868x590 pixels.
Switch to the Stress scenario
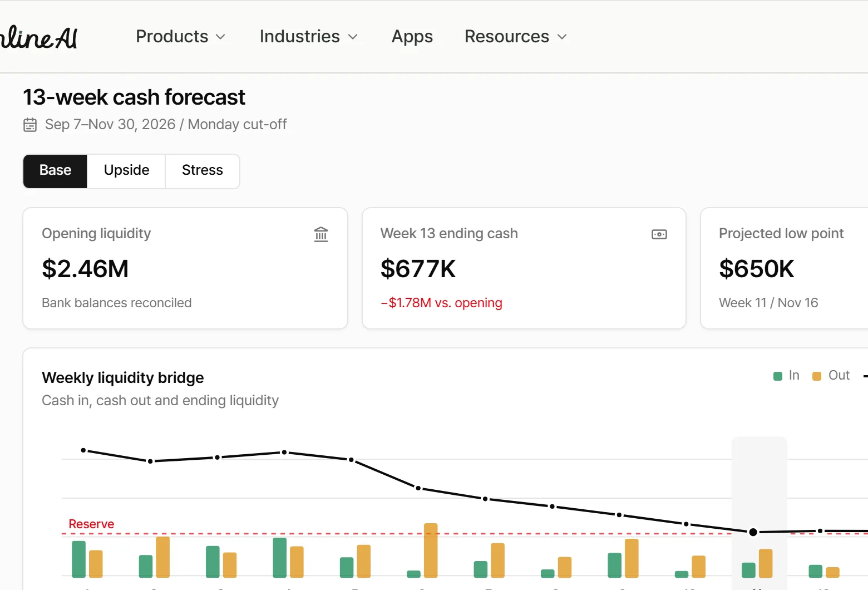click(x=203, y=171)
